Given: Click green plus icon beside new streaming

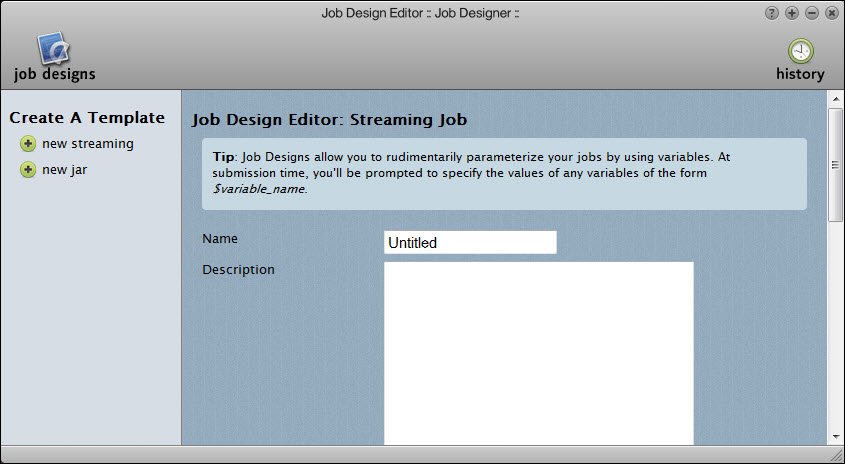Looking at the screenshot, I should (x=28, y=144).
